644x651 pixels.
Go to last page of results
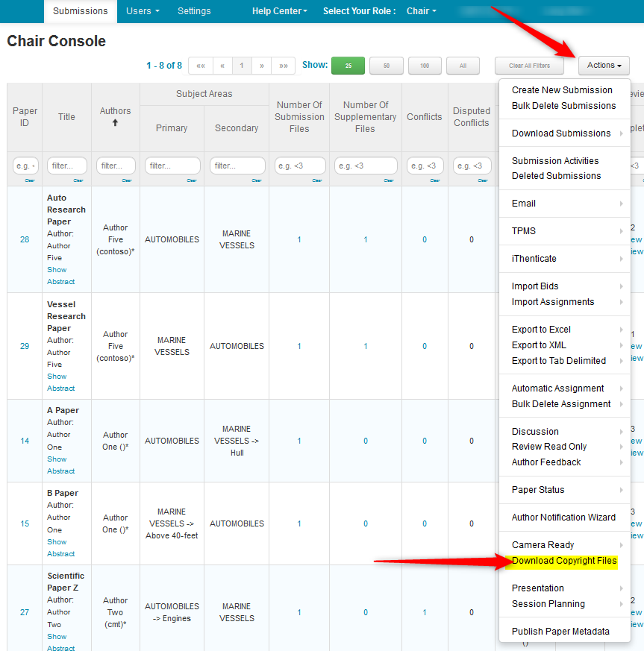(x=284, y=66)
